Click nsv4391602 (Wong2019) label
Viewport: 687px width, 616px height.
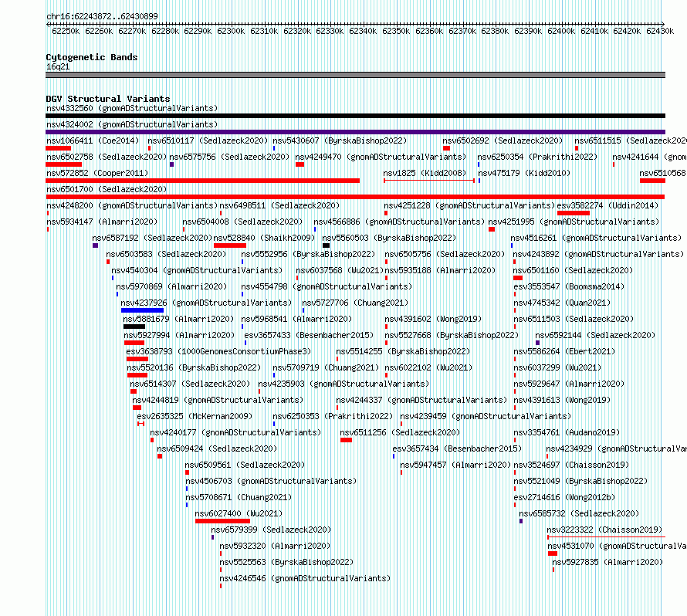click(433, 319)
